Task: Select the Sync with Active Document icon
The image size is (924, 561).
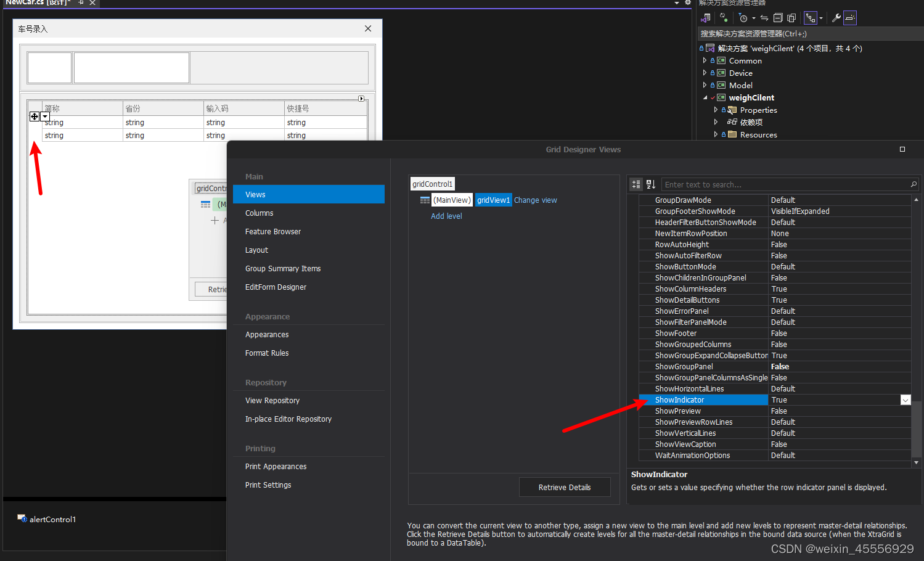Action: tap(764, 17)
